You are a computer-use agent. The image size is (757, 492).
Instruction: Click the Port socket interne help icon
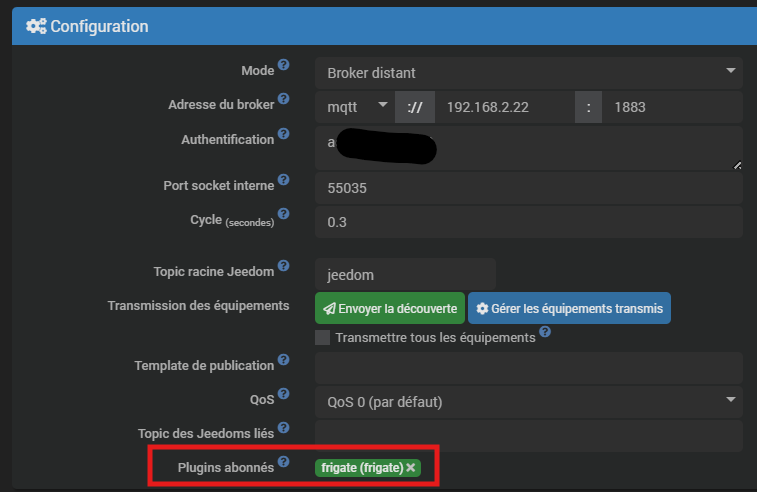pyautogui.click(x=283, y=180)
